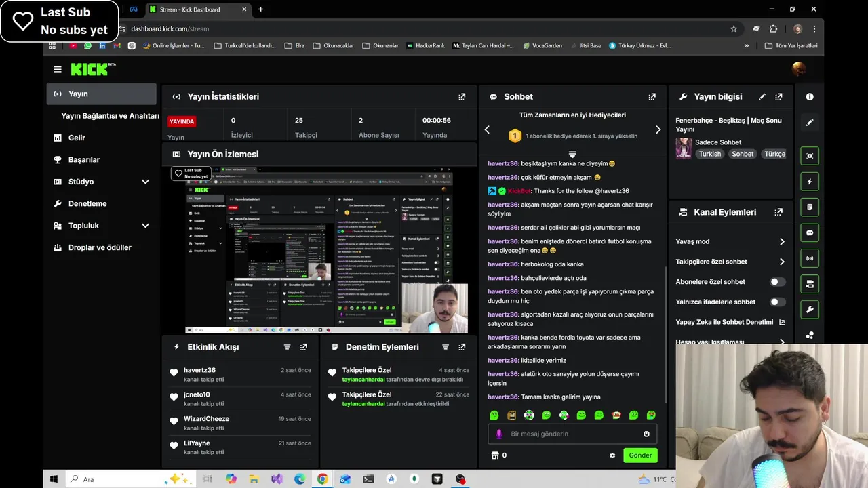Viewport: 868px width, 488px height.
Task: Open Takipçilere özel sohbet options
Action: pyautogui.click(x=730, y=262)
